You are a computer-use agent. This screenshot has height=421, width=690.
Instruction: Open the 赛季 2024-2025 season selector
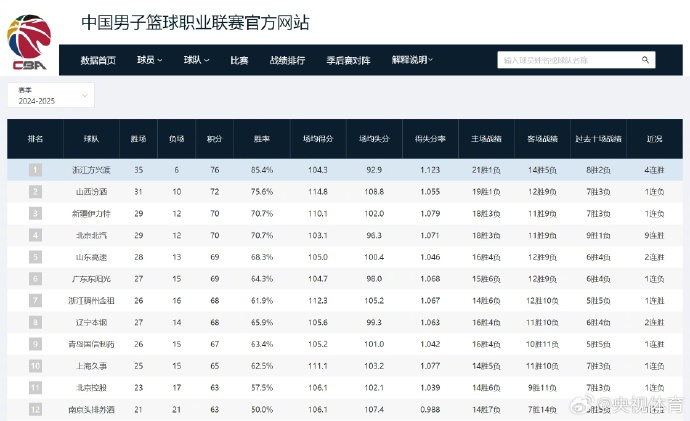coord(50,95)
